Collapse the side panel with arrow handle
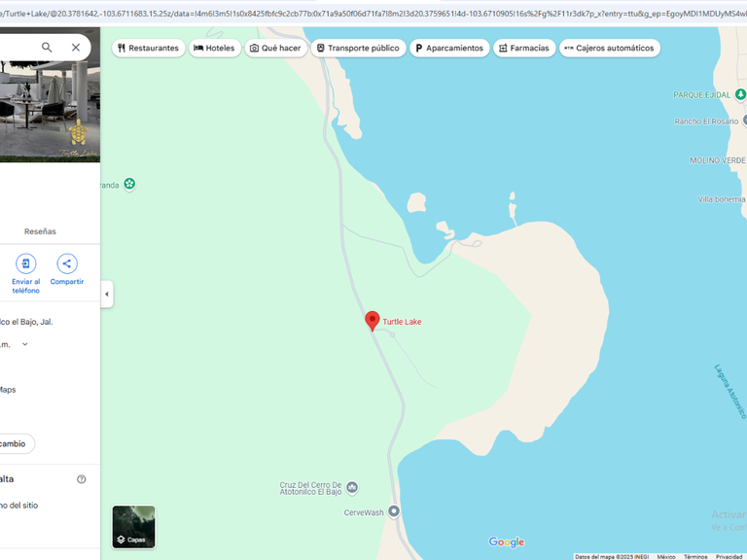The height and width of the screenshot is (560, 747). [x=107, y=294]
